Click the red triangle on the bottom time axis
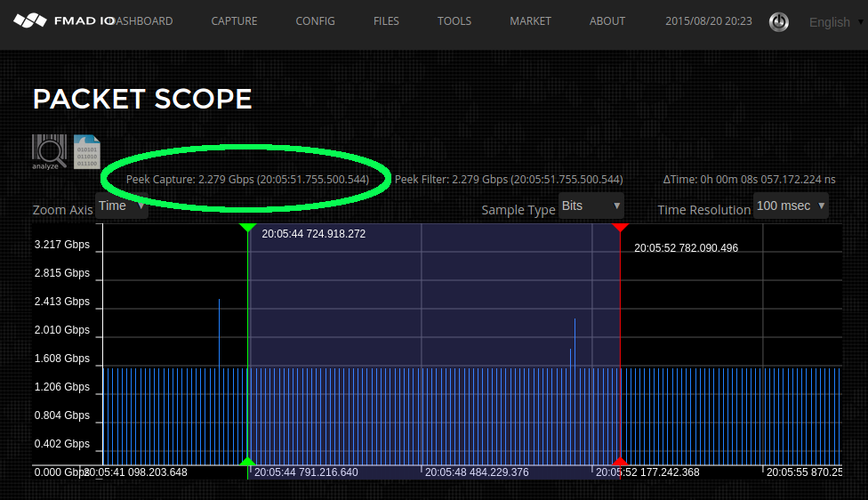 pyautogui.click(x=620, y=461)
